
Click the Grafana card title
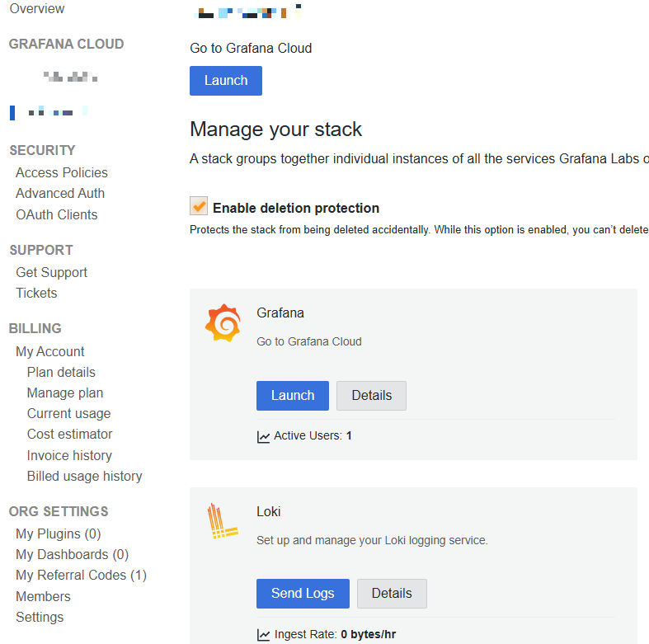point(280,313)
